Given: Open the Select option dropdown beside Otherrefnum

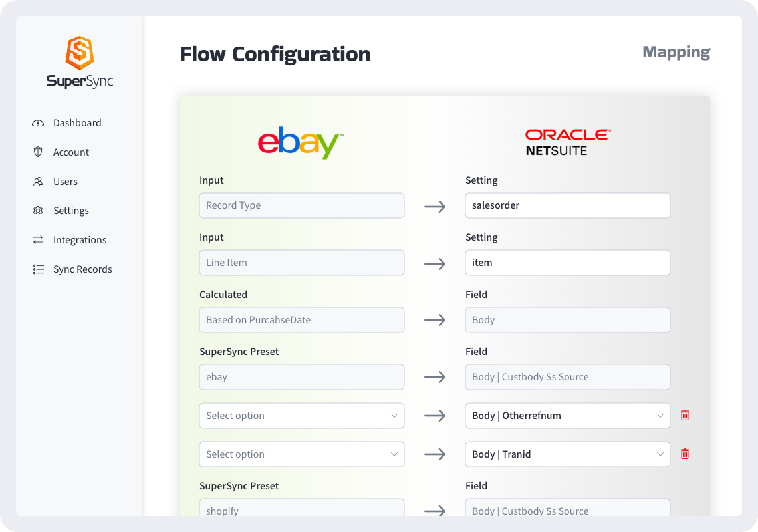Looking at the screenshot, I should 301,416.
